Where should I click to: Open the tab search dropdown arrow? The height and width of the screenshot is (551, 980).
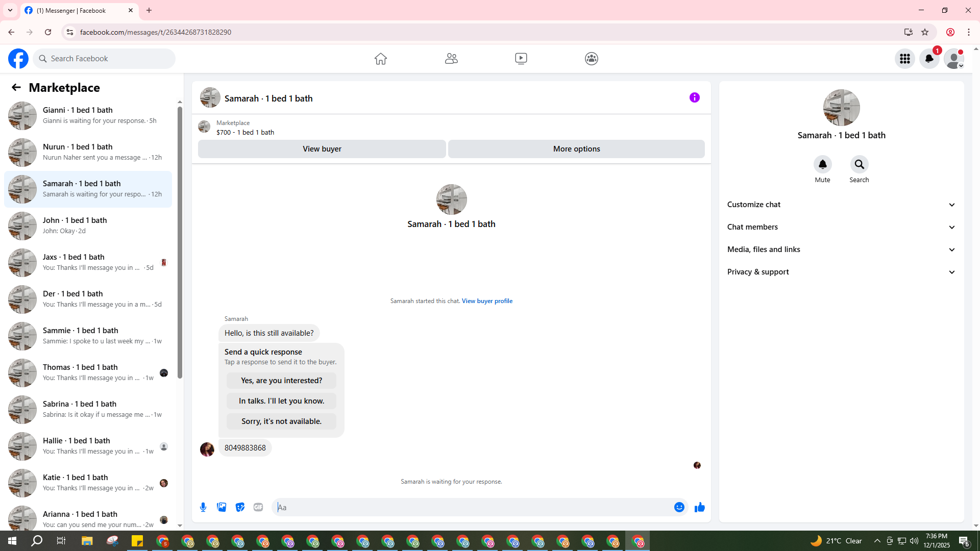(10, 10)
